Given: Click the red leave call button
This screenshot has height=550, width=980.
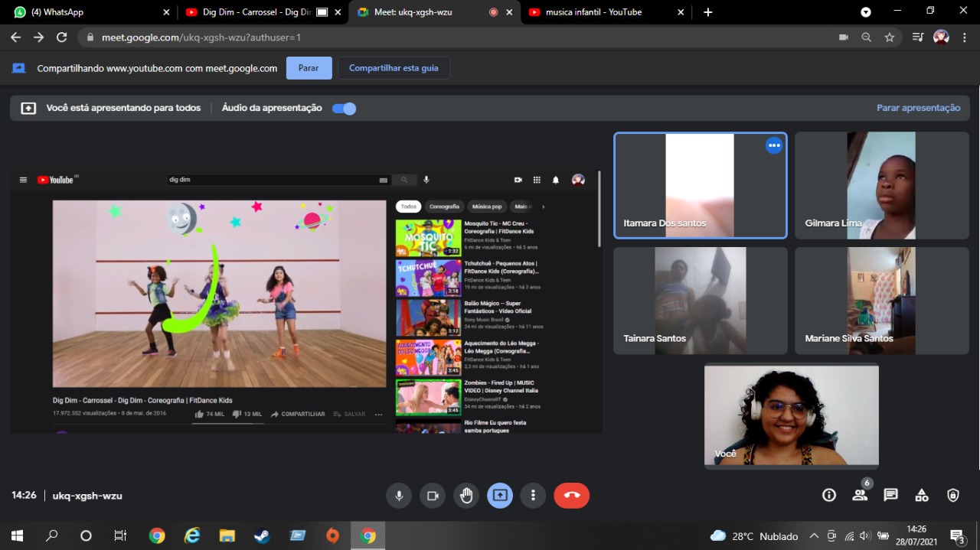Looking at the screenshot, I should pyautogui.click(x=571, y=496).
